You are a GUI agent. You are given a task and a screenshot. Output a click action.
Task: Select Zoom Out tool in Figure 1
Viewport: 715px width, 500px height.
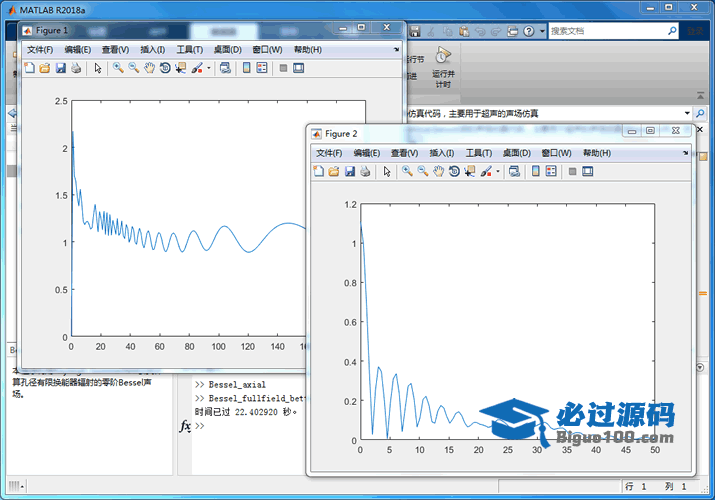(x=134, y=68)
